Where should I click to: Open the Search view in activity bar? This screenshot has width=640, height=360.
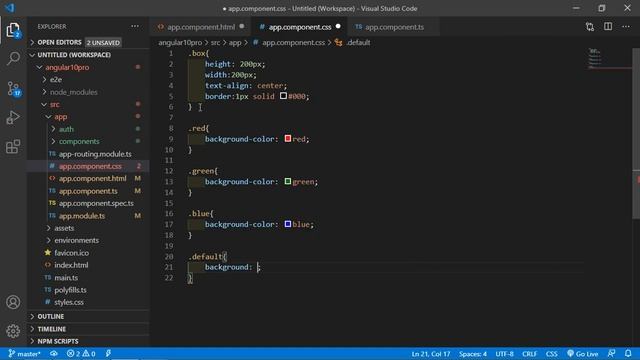coord(13,58)
